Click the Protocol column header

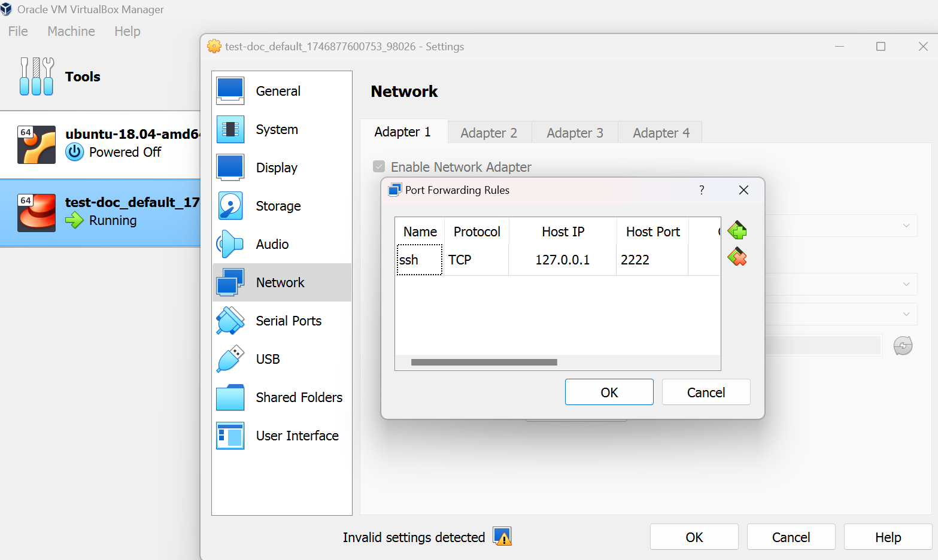tap(476, 232)
